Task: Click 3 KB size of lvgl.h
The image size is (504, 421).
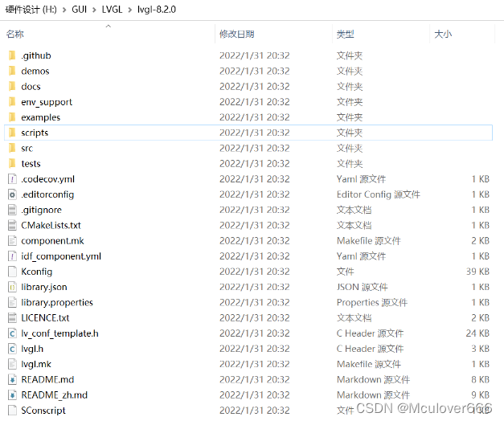Action: (480, 349)
